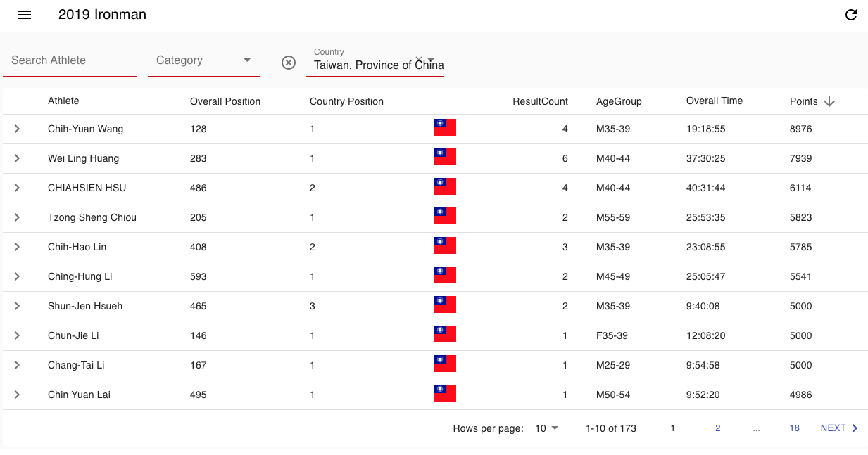Click the next page chevron icon
The image size is (868, 455).
coord(855,428)
